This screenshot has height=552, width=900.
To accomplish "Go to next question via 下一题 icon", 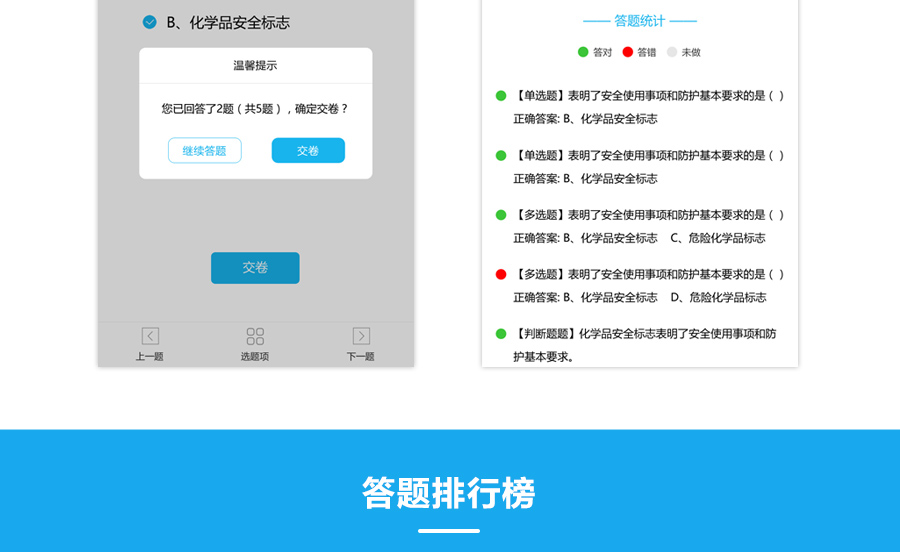I will (x=361, y=337).
